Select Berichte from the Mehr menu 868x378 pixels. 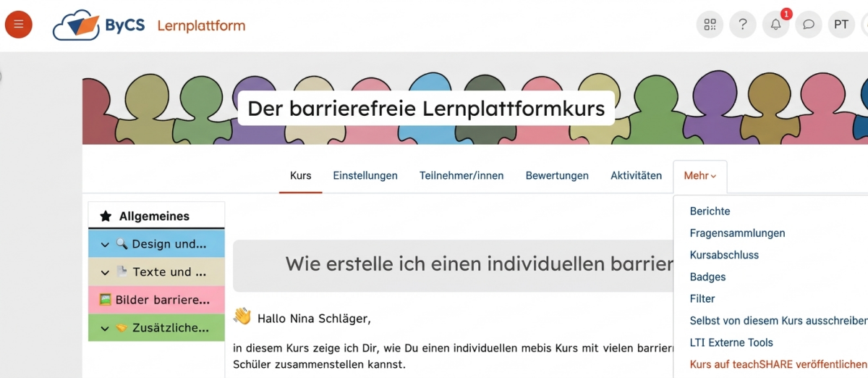[710, 211]
